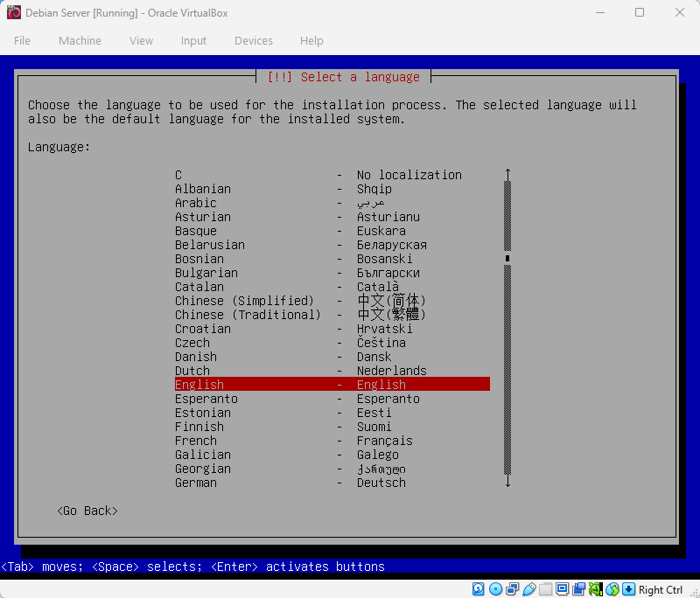Select the Chinese (Simplified) language entry
The height and width of the screenshot is (598, 700).
tap(243, 301)
